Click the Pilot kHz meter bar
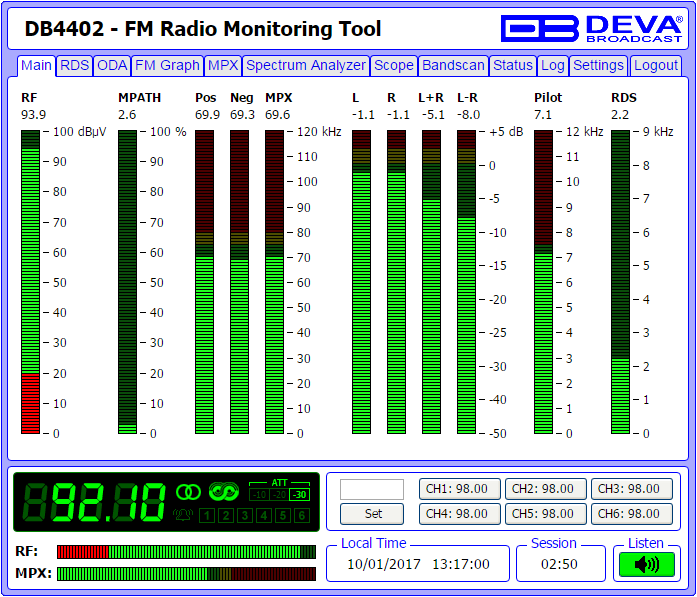This screenshot has width=697, height=597. point(543,282)
